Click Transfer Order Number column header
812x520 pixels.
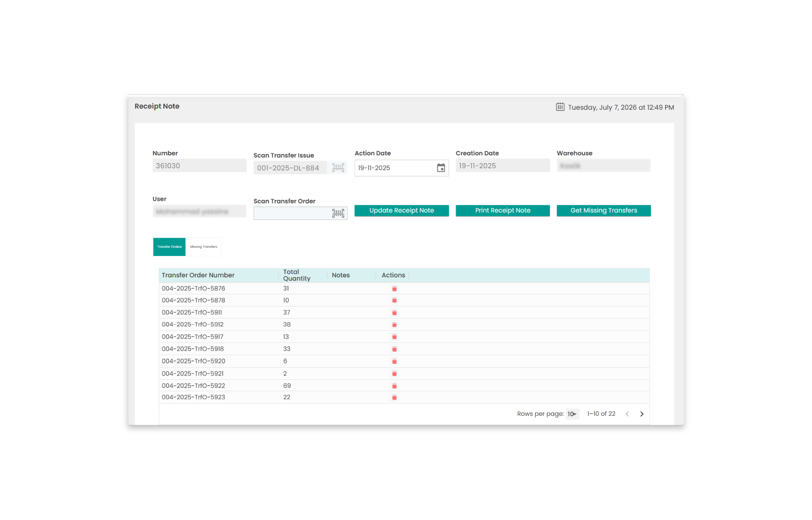[198, 275]
